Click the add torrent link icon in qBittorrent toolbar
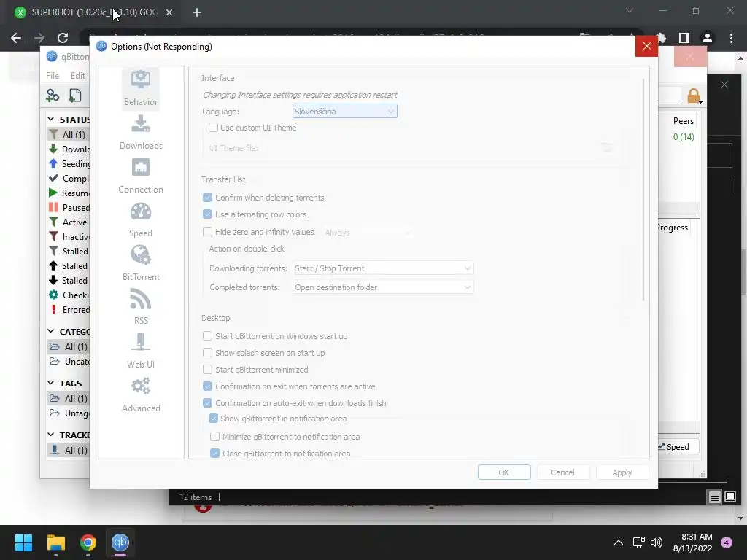The width and height of the screenshot is (747, 560). pos(53,96)
